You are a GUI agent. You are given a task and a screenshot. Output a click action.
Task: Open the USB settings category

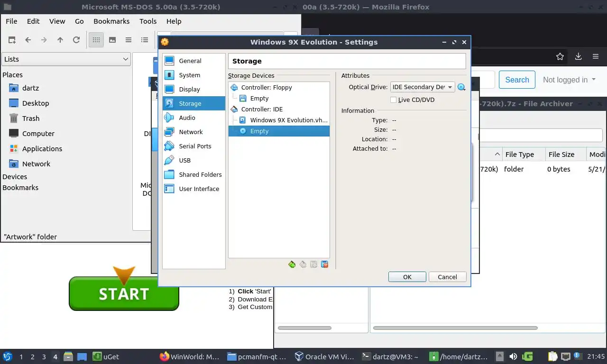point(193,160)
